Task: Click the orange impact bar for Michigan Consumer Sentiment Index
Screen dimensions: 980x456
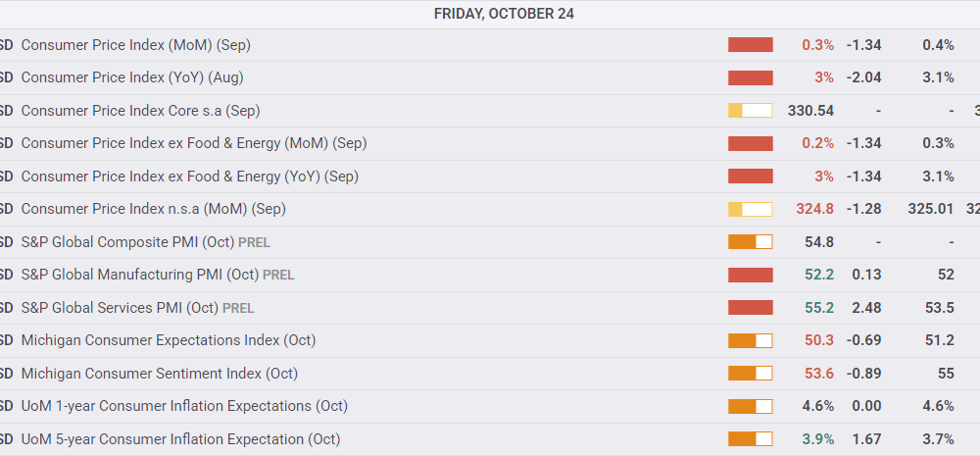Action: click(750, 374)
